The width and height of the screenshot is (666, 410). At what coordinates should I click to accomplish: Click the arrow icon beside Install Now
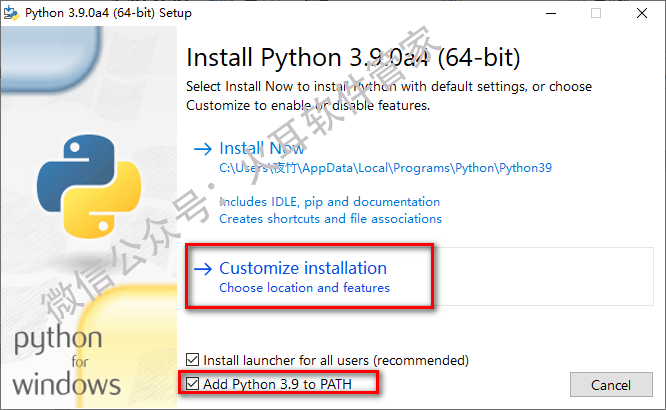click(x=202, y=149)
